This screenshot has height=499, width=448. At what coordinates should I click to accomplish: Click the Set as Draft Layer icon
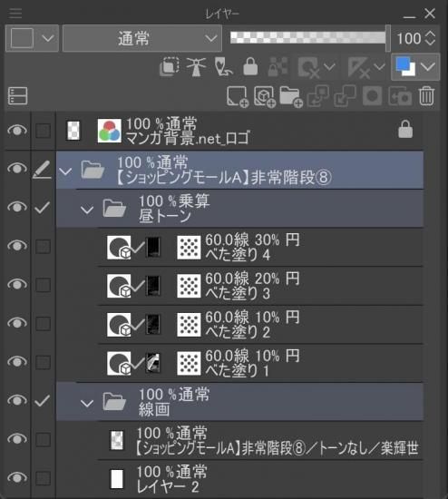(x=223, y=67)
